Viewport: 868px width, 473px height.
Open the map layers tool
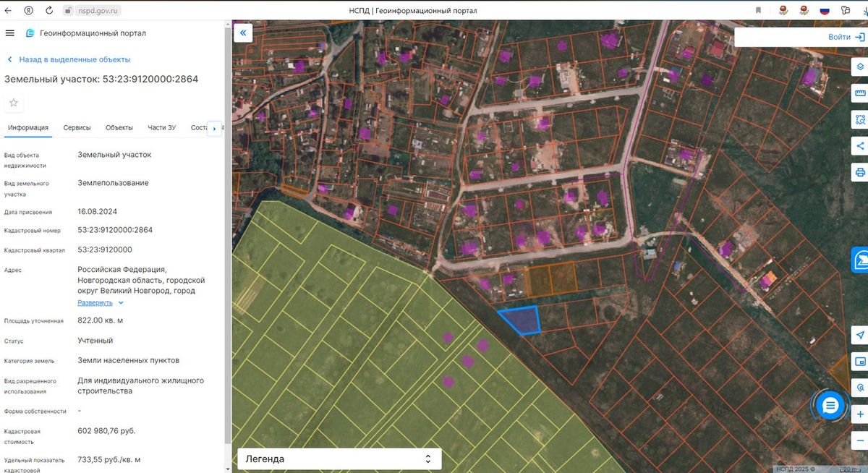860,66
